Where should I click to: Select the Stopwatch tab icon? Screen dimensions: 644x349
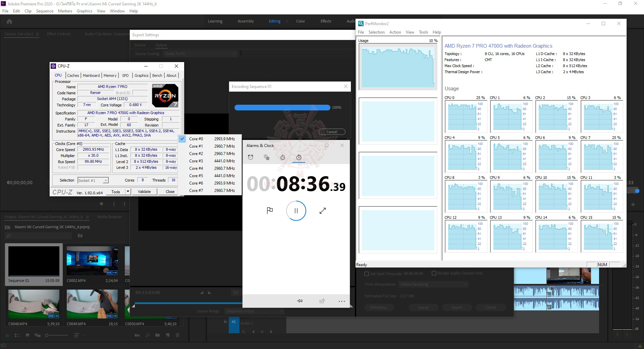[299, 157]
